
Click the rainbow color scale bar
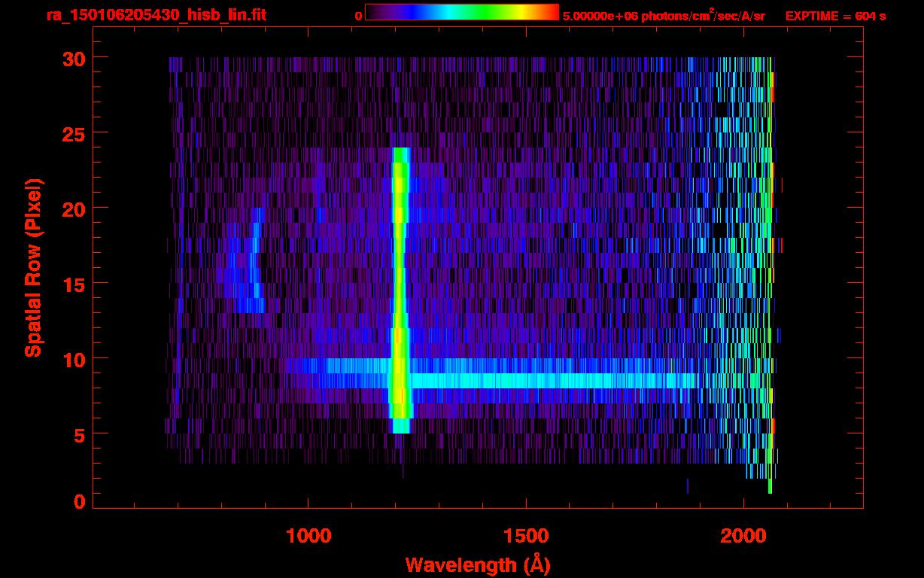(x=461, y=12)
